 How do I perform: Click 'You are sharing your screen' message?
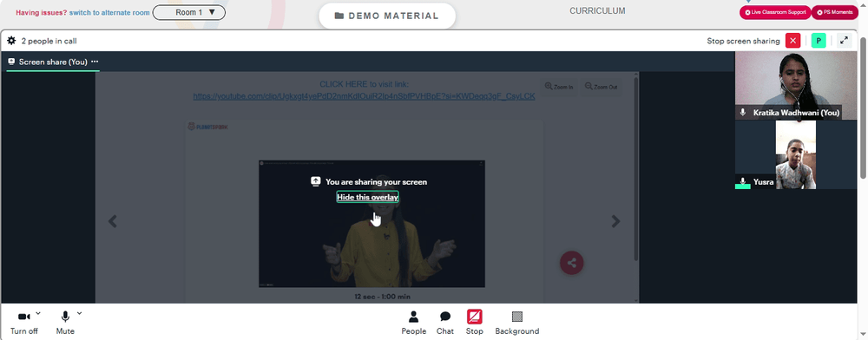point(376,181)
